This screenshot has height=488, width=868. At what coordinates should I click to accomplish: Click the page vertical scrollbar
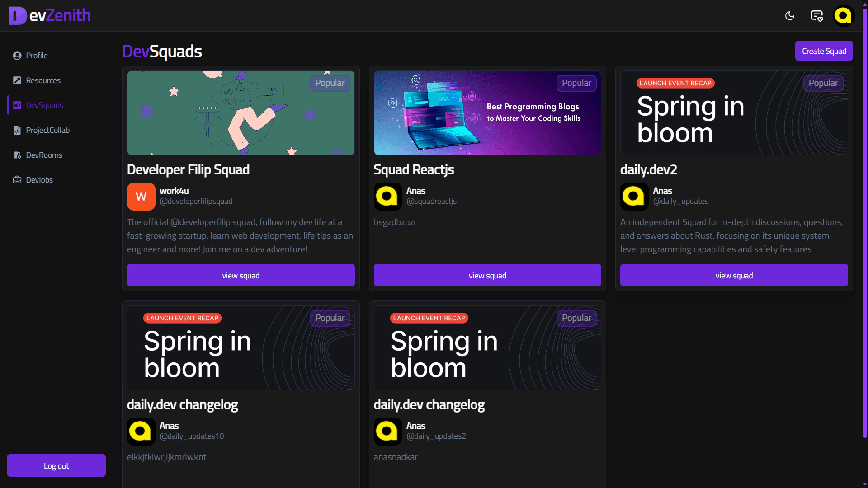coord(864,221)
